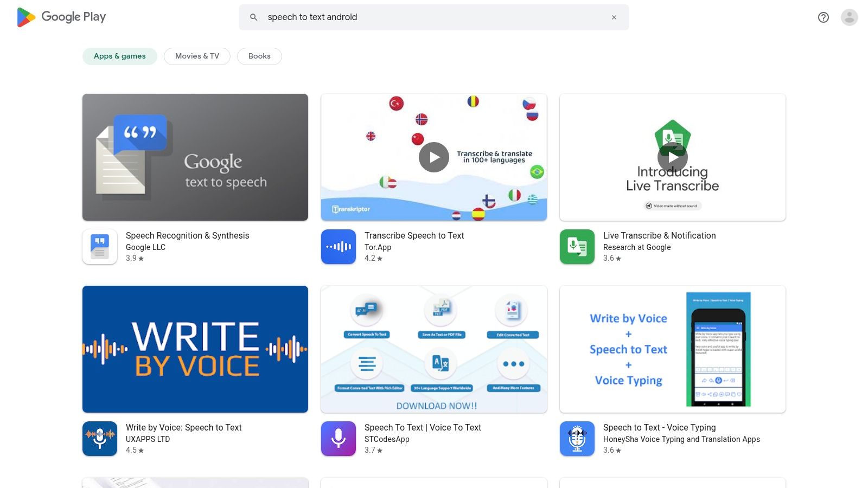The height and width of the screenshot is (488, 868).
Task: Click Write by Voice app icon
Action: pos(100,439)
